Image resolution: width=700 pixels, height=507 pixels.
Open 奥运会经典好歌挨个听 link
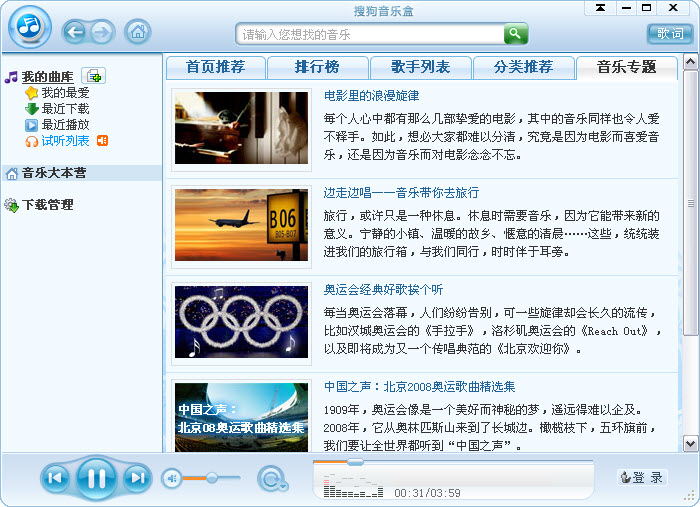(x=383, y=290)
